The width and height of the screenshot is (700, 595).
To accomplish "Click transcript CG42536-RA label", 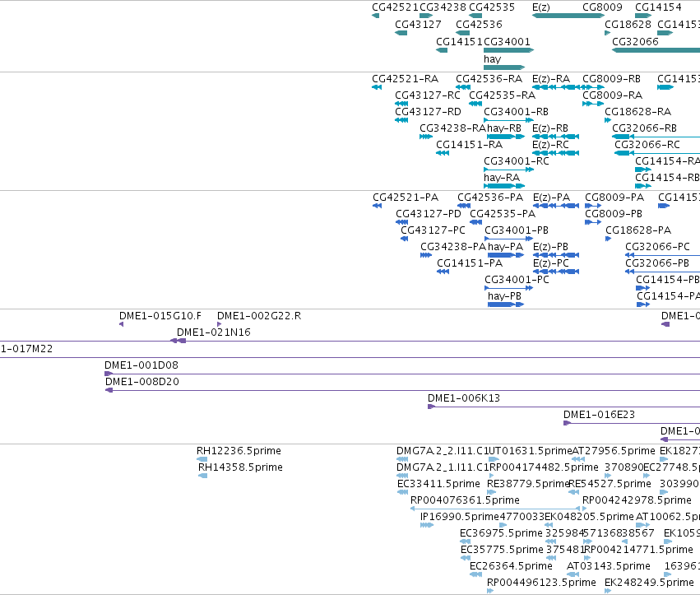I will [x=489, y=79].
